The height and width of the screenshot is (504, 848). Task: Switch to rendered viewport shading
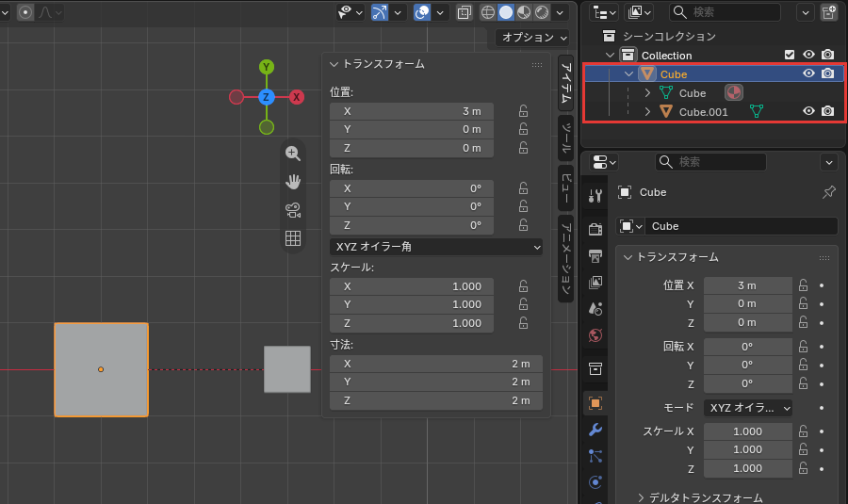click(x=542, y=12)
